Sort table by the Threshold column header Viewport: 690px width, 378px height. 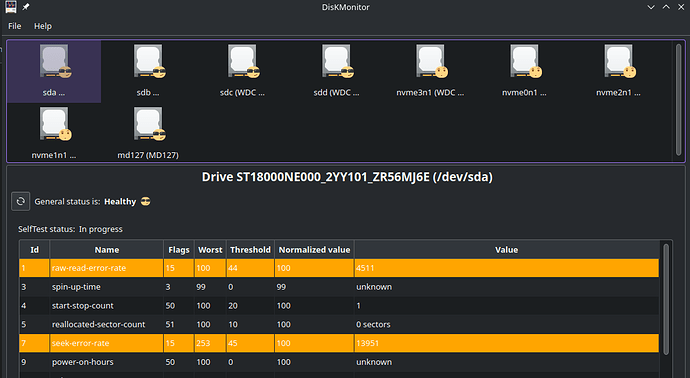tap(250, 250)
